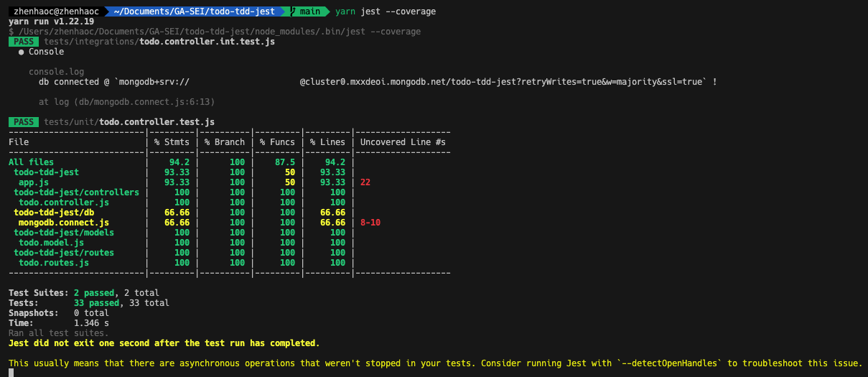
Task: Click the Jest did not exit warning line
Action: [164, 343]
